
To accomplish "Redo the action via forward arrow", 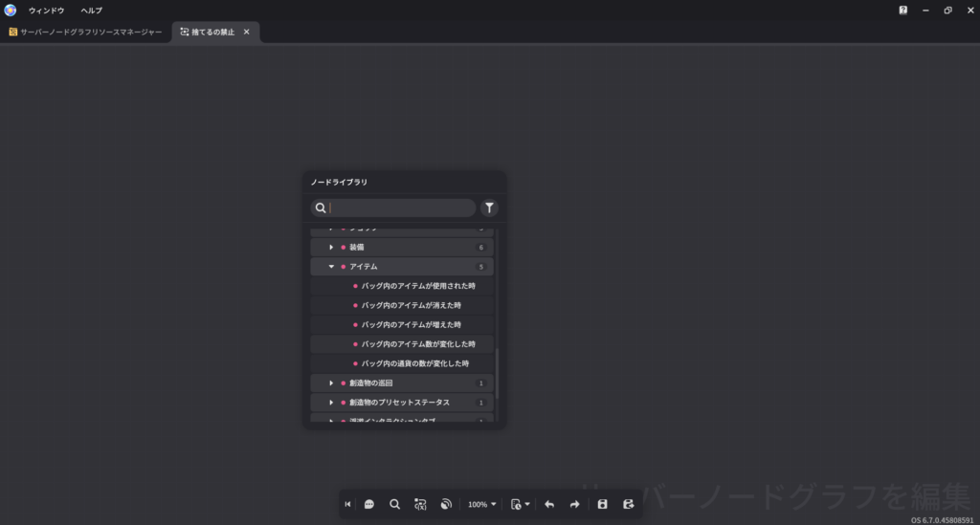I will (x=574, y=504).
